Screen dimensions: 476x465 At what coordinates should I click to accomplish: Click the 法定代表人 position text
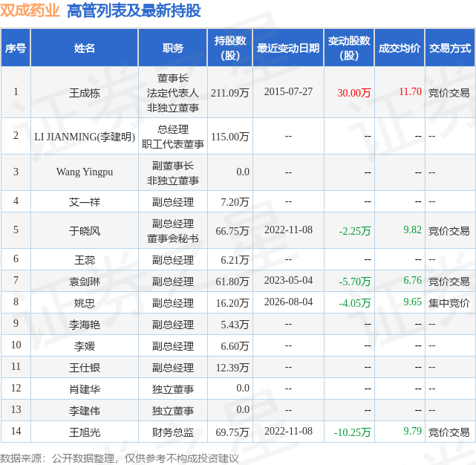[x=173, y=93]
